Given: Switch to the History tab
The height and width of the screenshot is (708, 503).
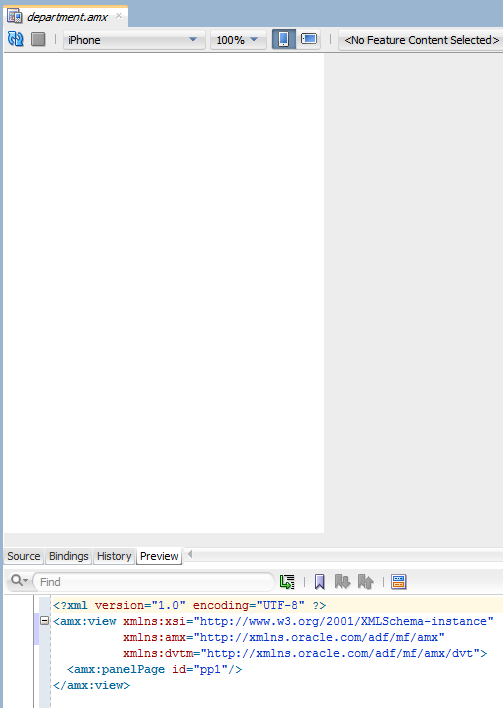Looking at the screenshot, I should 114,556.
